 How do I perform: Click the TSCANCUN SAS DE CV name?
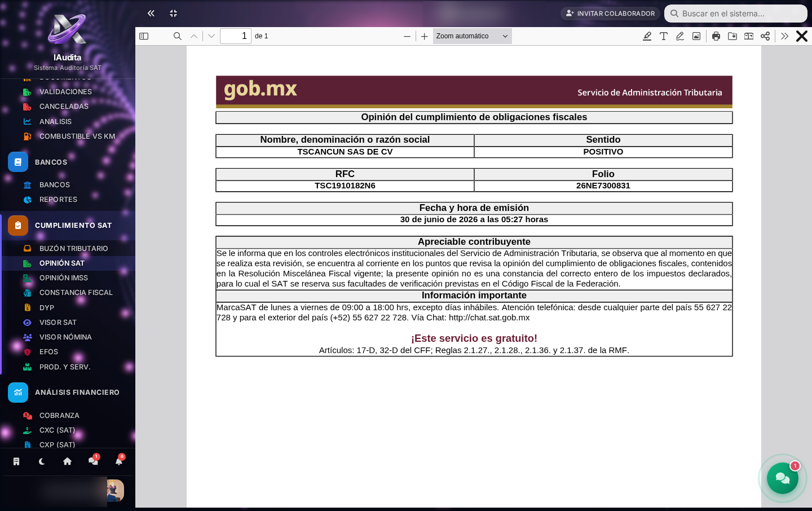(x=345, y=152)
